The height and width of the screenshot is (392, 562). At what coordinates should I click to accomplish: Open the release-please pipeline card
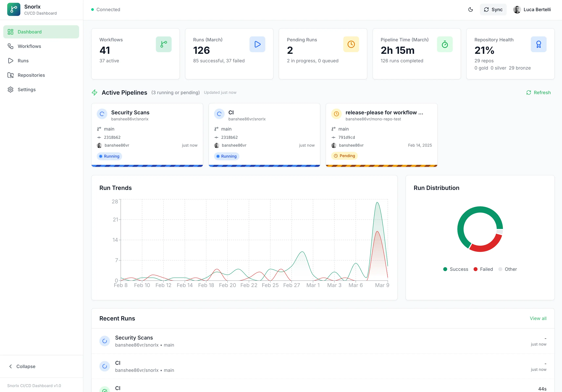click(x=381, y=135)
